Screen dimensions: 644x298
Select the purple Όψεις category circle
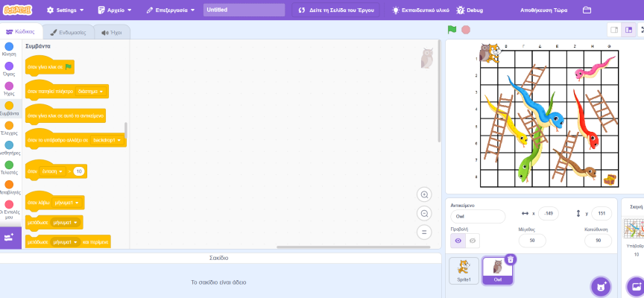[9, 66]
